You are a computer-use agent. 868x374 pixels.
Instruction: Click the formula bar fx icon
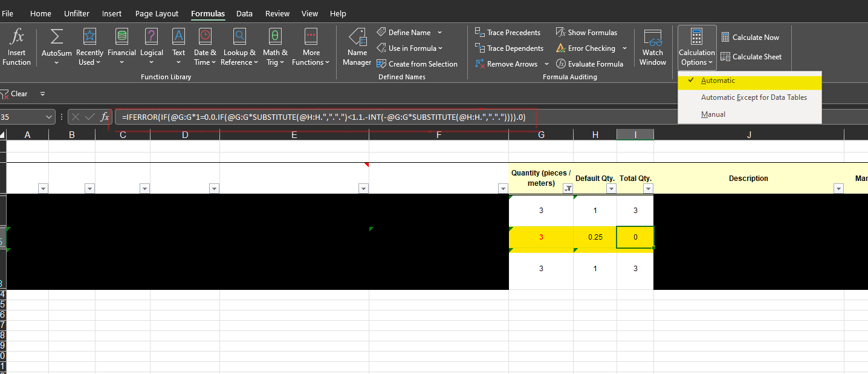coord(105,117)
